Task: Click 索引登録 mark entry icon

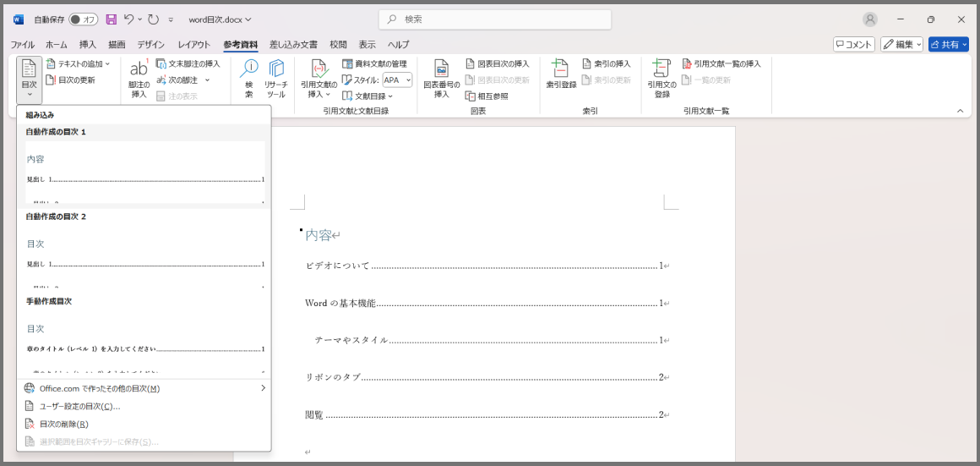Action: pos(561,75)
